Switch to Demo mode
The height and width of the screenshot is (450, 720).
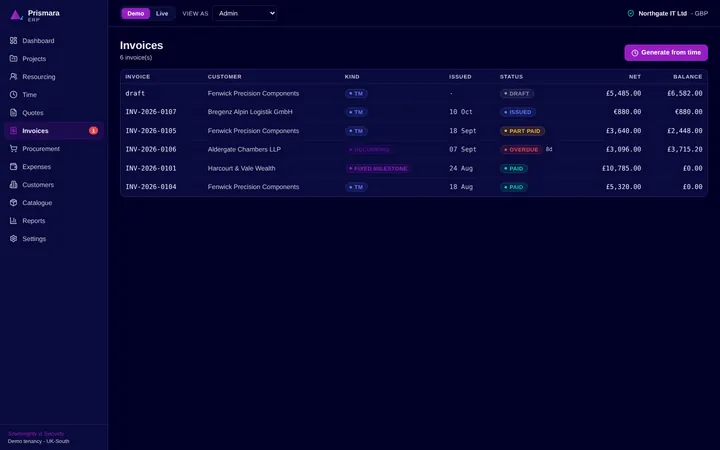point(135,13)
